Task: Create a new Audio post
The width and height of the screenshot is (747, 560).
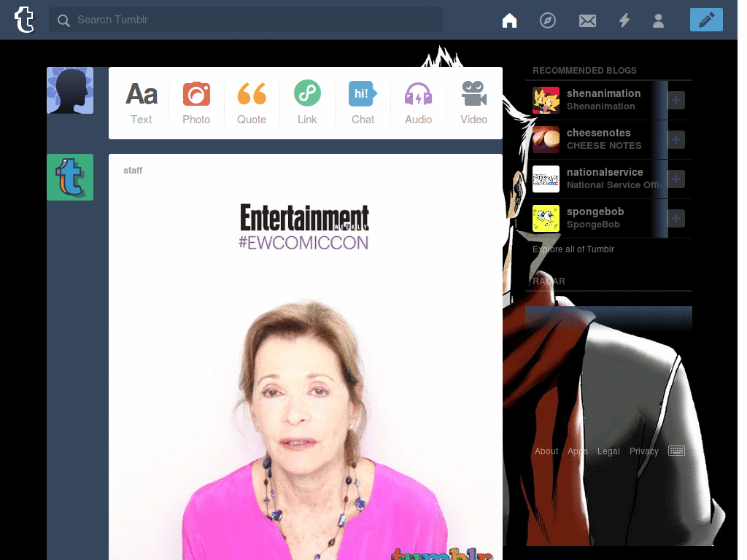Action: point(418,103)
